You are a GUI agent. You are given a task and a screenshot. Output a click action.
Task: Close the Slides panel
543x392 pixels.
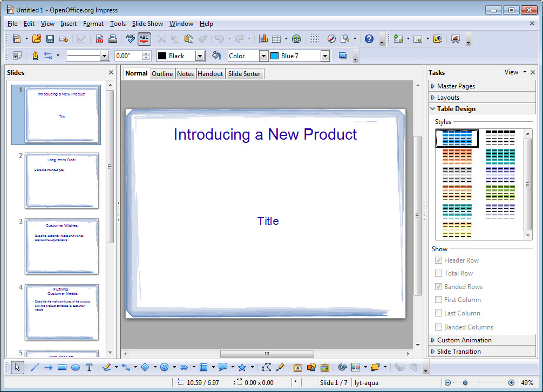pyautogui.click(x=111, y=72)
